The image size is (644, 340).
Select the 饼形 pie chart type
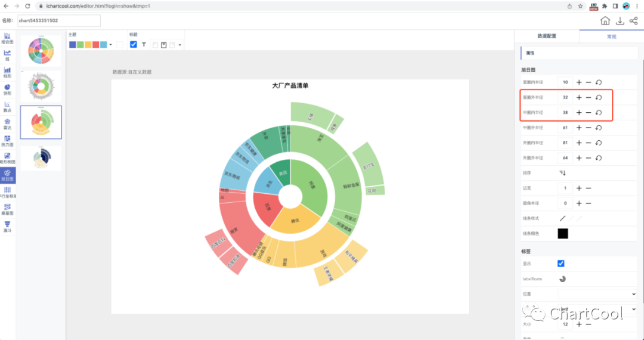7,89
